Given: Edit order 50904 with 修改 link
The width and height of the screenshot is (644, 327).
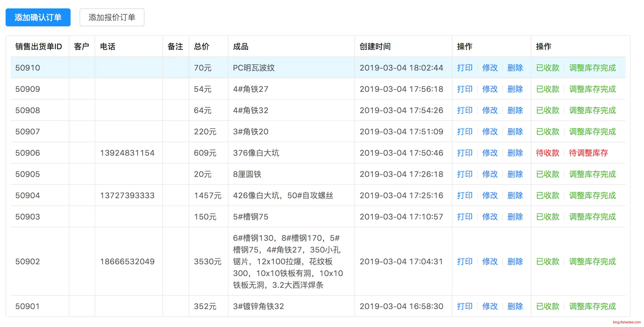Looking at the screenshot, I should 490,195.
